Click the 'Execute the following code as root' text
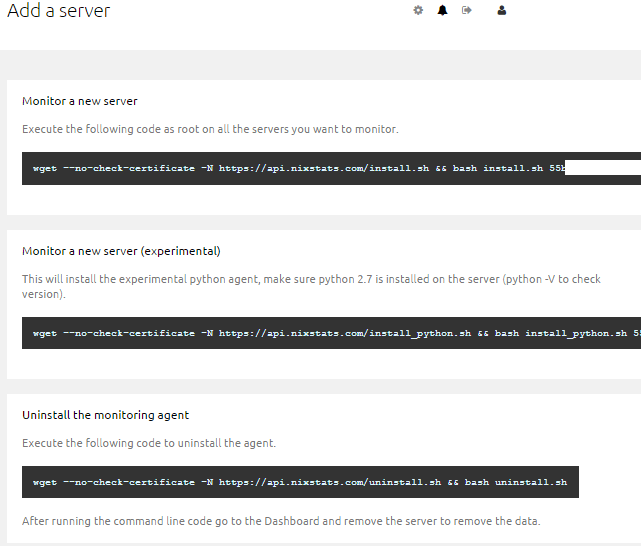641x546 pixels. 210,129
